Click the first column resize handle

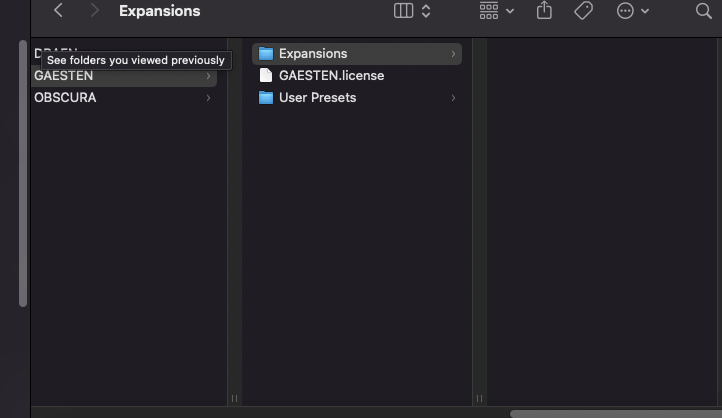[235, 398]
